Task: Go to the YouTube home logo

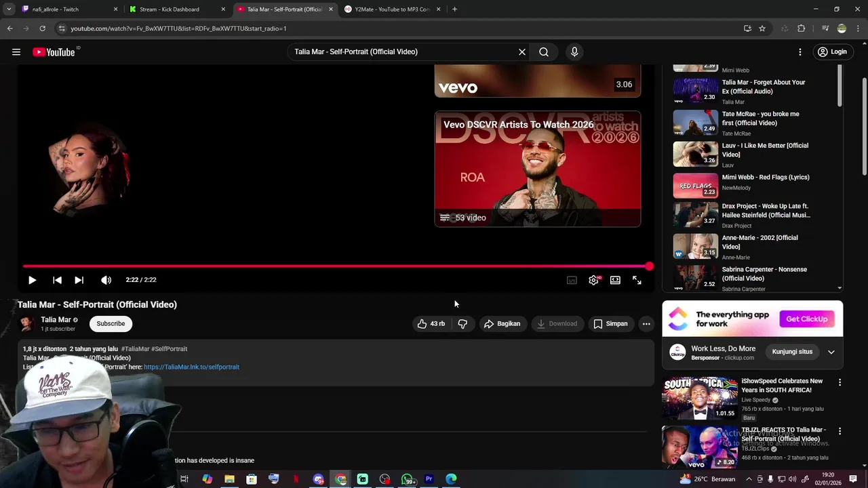Action: click(x=54, y=52)
